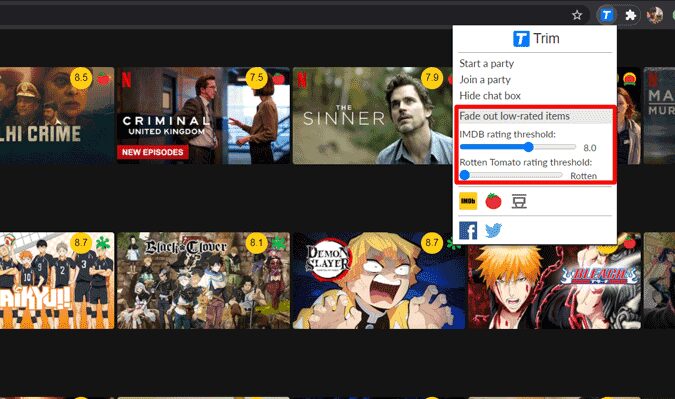Image resolution: width=675 pixels, height=399 pixels.
Task: Click the tomato icon on Delhi Crime
Action: (103, 78)
